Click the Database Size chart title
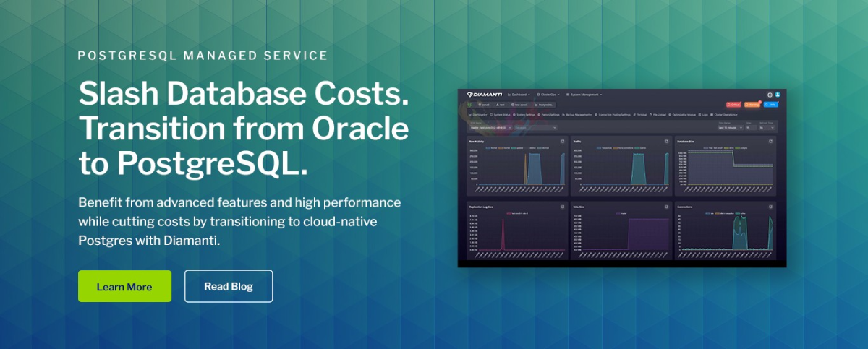The width and height of the screenshot is (868, 349). point(686,141)
